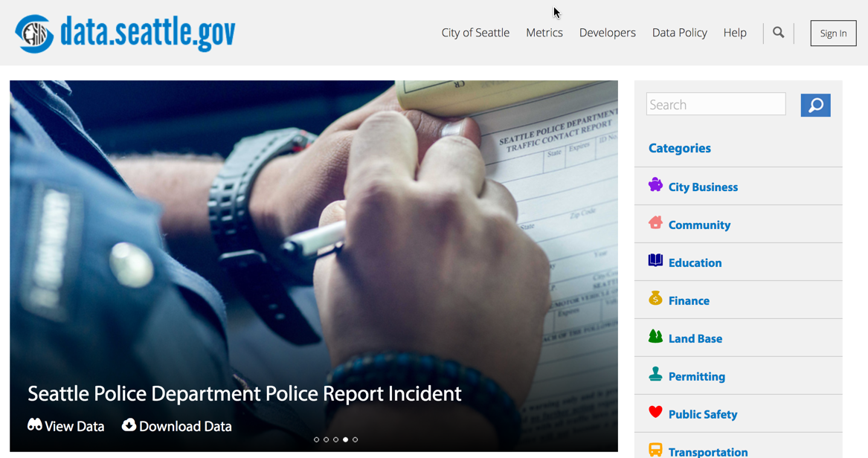Click the Public Safety heart icon
Image resolution: width=868 pixels, height=458 pixels.
[655, 412]
